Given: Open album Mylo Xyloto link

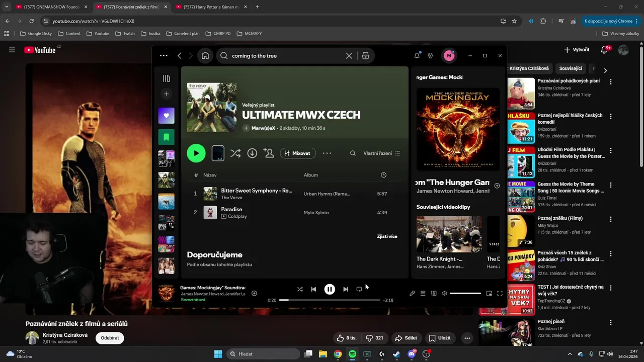Looking at the screenshot, I should (316, 213).
